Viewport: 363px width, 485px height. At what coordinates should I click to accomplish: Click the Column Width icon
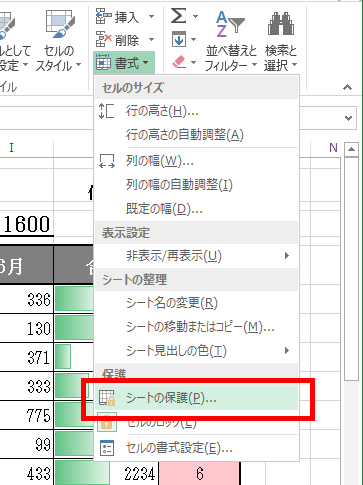pos(107,161)
